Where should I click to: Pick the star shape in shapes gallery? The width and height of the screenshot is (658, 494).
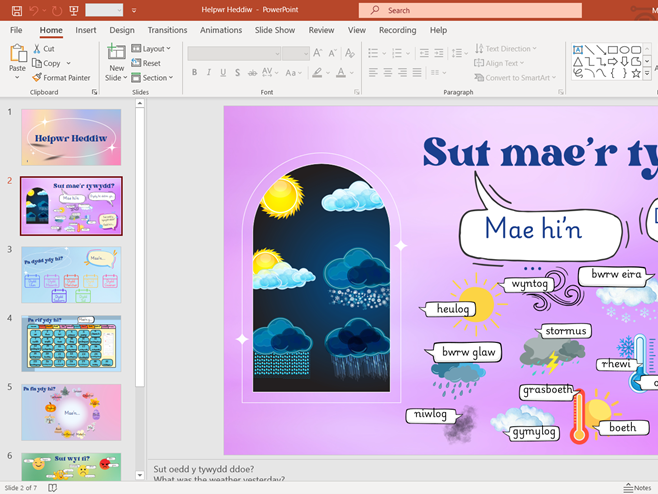tap(635, 73)
